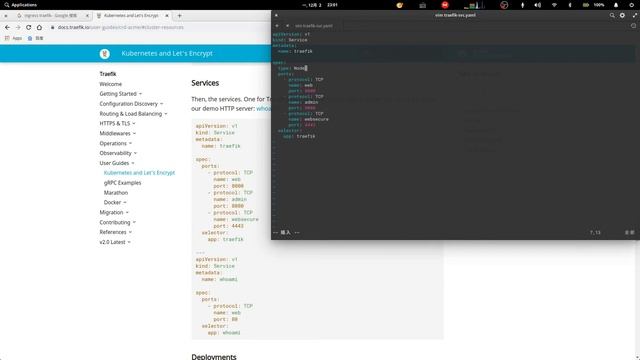Open the session power menu

coord(631,5)
